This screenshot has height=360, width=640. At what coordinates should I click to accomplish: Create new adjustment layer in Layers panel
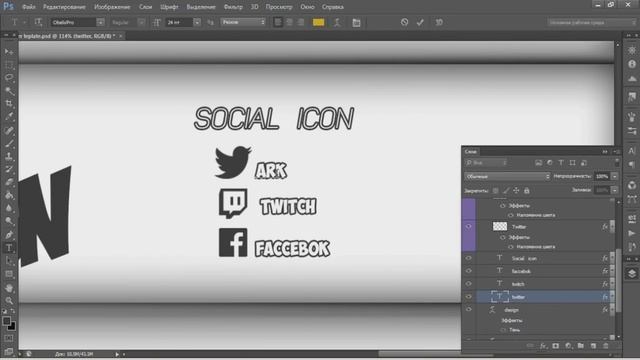(568, 346)
